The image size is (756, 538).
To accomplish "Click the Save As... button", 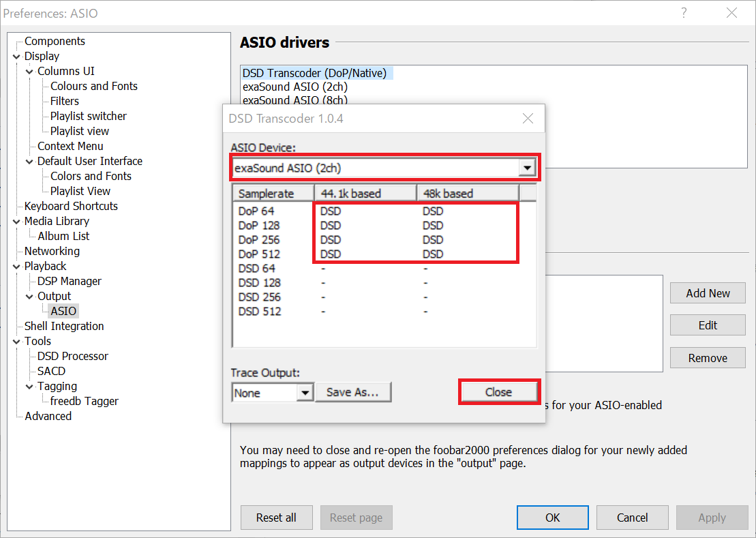I will 352,392.
